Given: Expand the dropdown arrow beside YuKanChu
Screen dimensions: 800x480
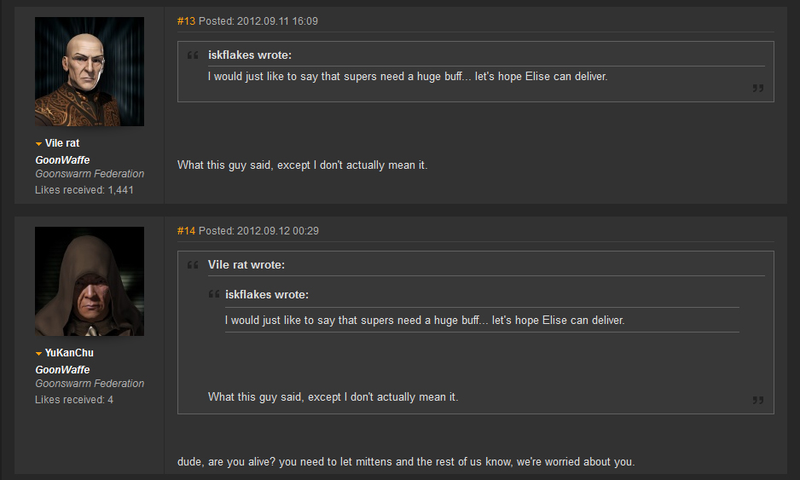Looking at the screenshot, I should [x=39, y=353].
